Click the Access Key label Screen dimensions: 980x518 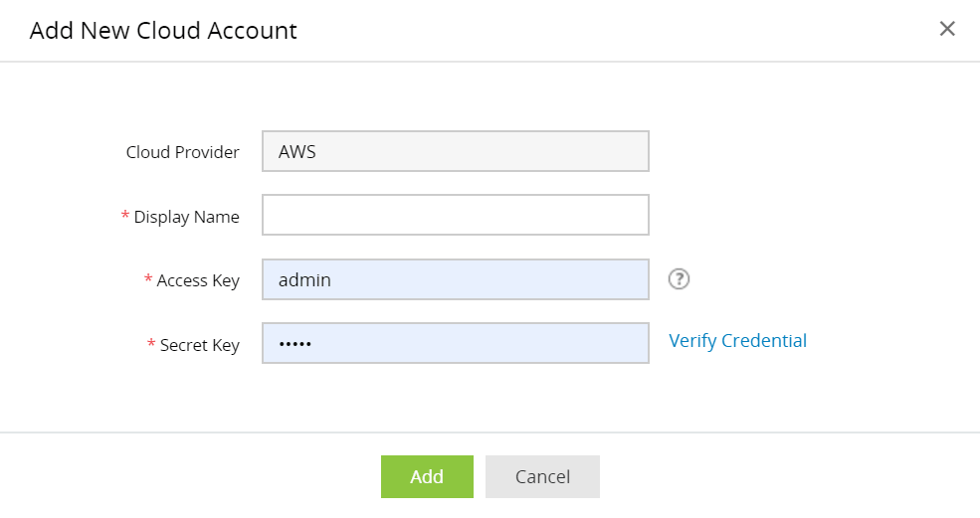pyautogui.click(x=198, y=280)
